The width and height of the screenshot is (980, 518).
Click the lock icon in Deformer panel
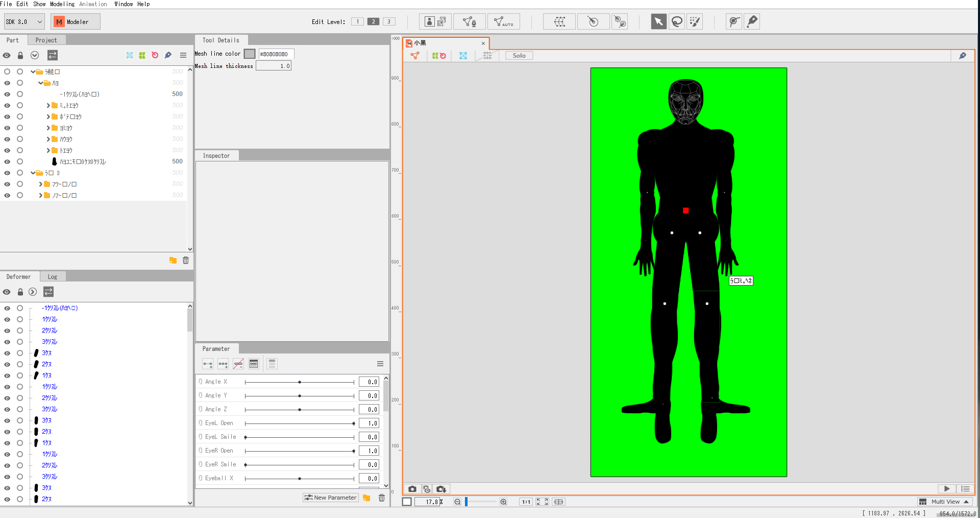pos(20,292)
